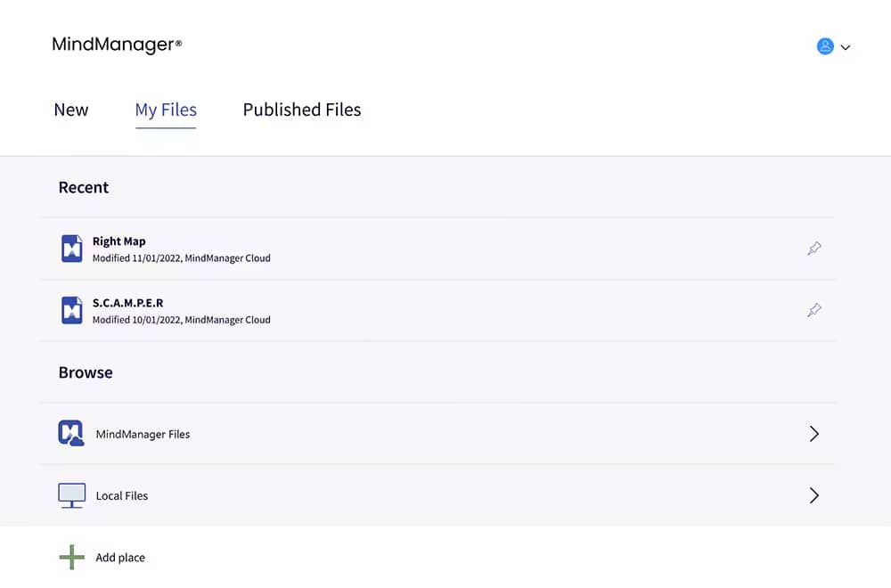Select the S.C.A.M.P.E.R recent entry
891x588 pixels.
[127, 303]
